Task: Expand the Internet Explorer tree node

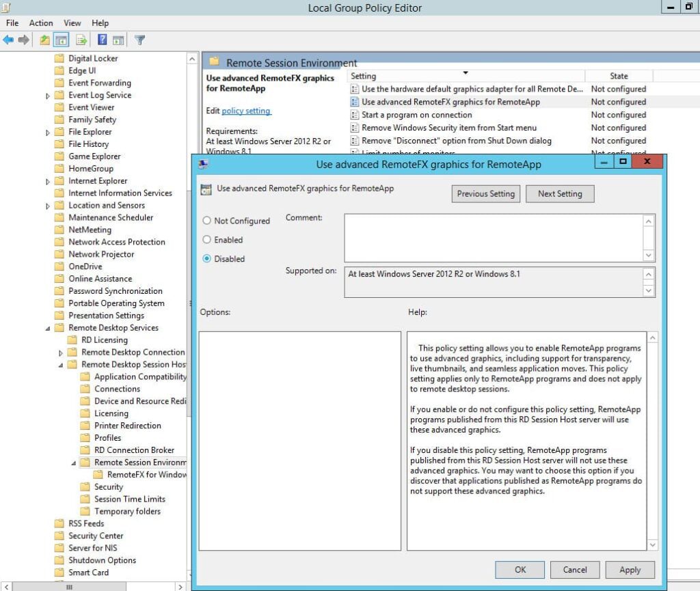Action: coord(48,181)
